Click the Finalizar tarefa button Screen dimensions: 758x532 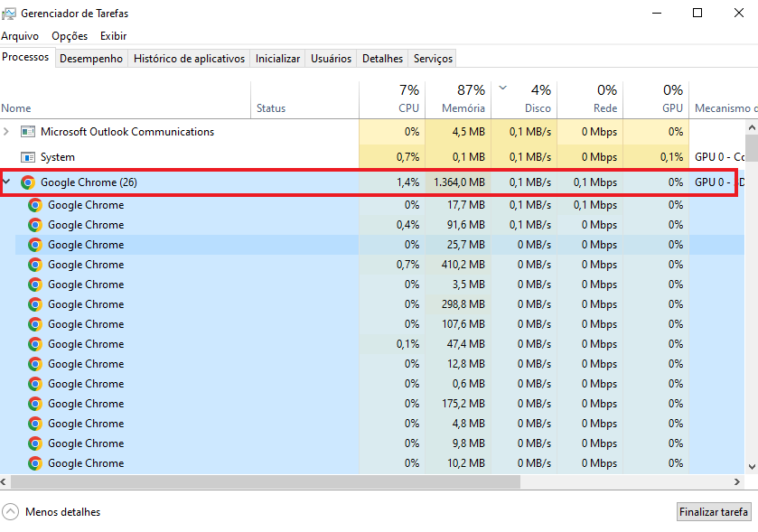714,512
